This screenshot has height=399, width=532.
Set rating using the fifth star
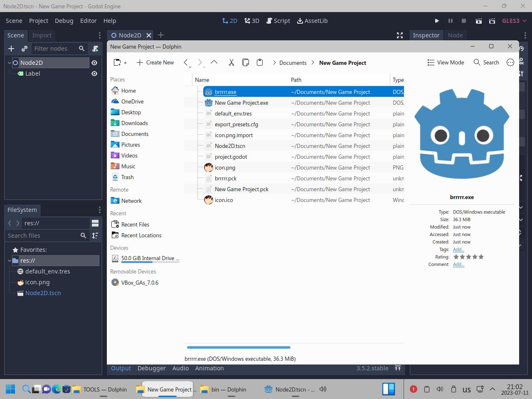coord(481,257)
